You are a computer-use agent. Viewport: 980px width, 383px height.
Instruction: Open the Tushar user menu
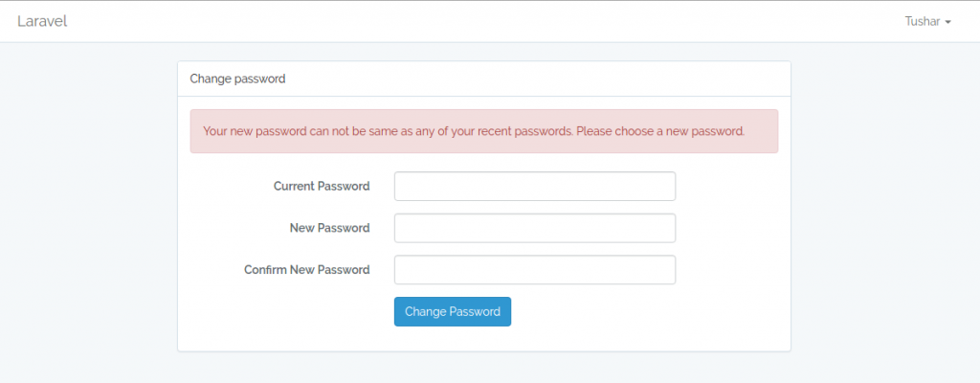coord(927,21)
